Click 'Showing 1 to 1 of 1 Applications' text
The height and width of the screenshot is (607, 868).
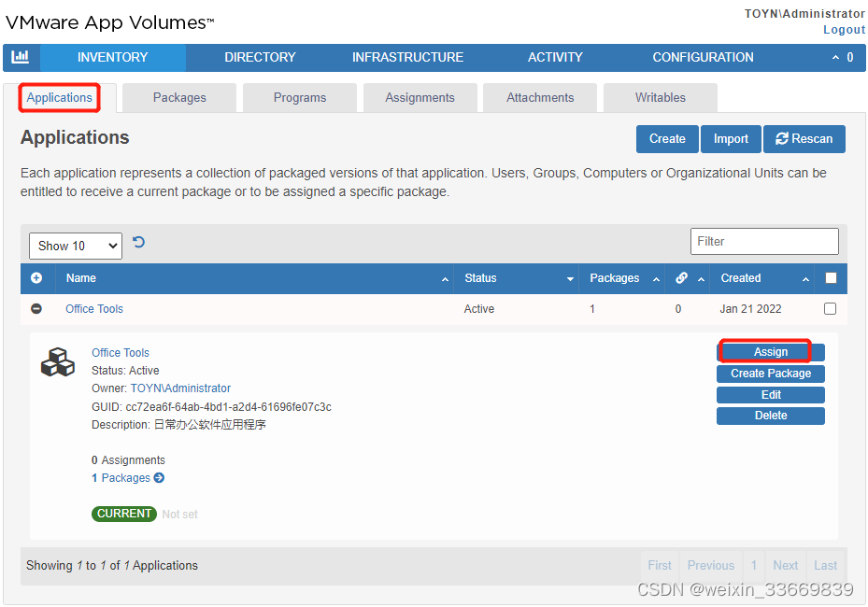click(x=112, y=566)
